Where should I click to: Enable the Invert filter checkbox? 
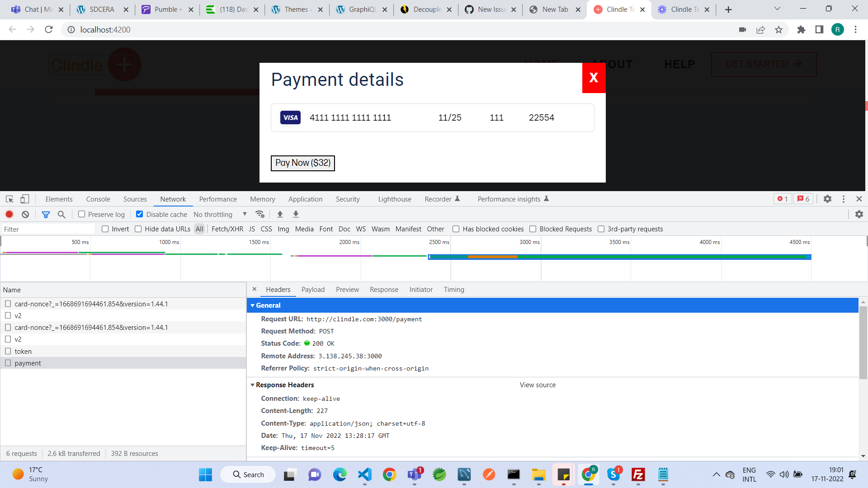point(105,229)
